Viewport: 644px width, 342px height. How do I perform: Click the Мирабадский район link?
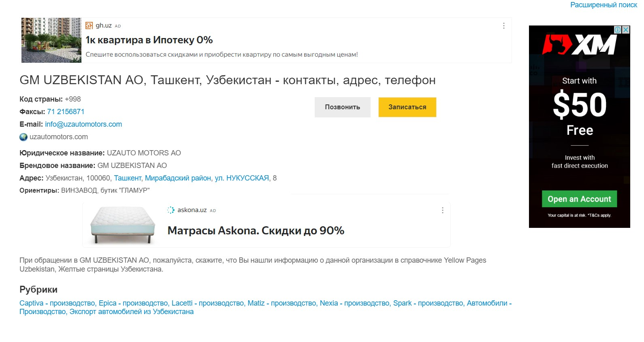[178, 178]
